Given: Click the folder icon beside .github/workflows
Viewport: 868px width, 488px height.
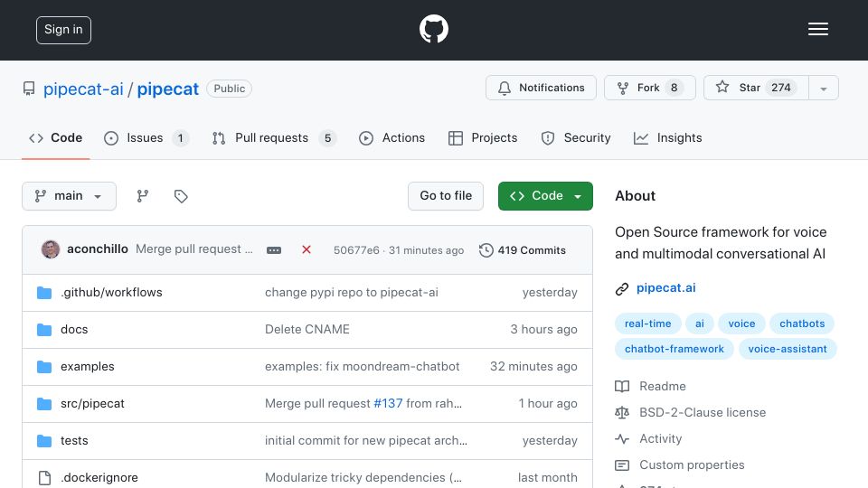Looking at the screenshot, I should coord(44,293).
